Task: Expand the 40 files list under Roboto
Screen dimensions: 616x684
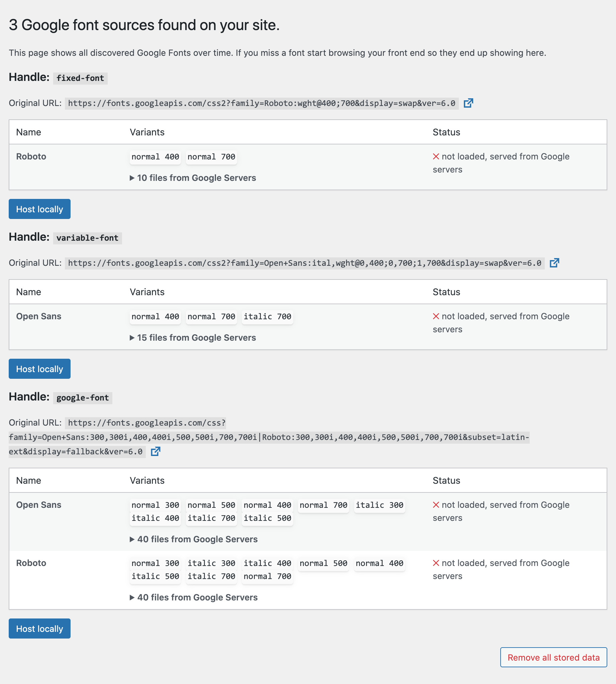Action: [194, 597]
